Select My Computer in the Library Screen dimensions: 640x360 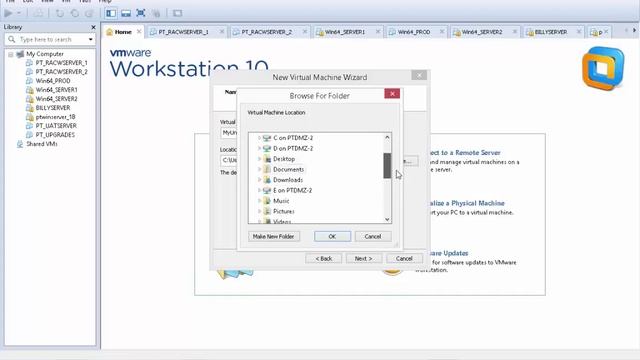tap(44, 54)
